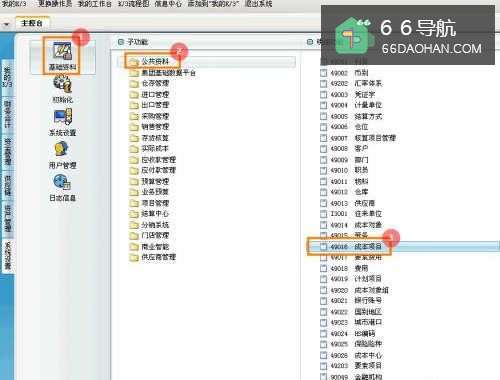Click 更换操作员 in the top menu

55,4
